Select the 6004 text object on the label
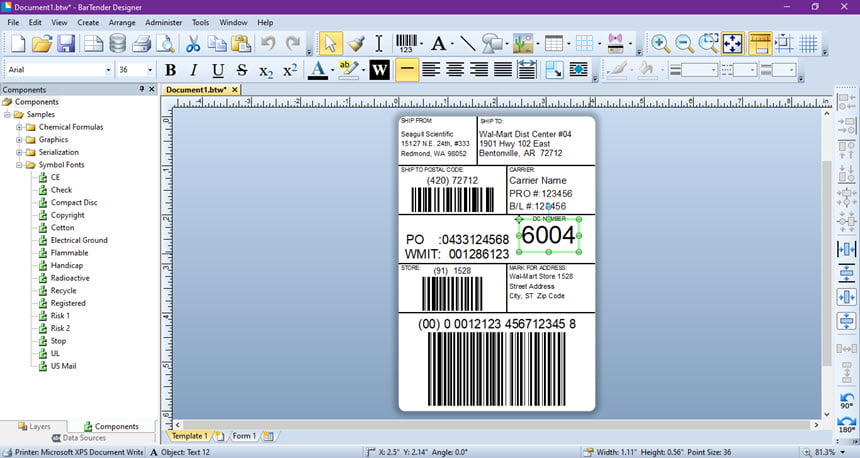Viewport: 860px width, 458px height. [x=548, y=235]
